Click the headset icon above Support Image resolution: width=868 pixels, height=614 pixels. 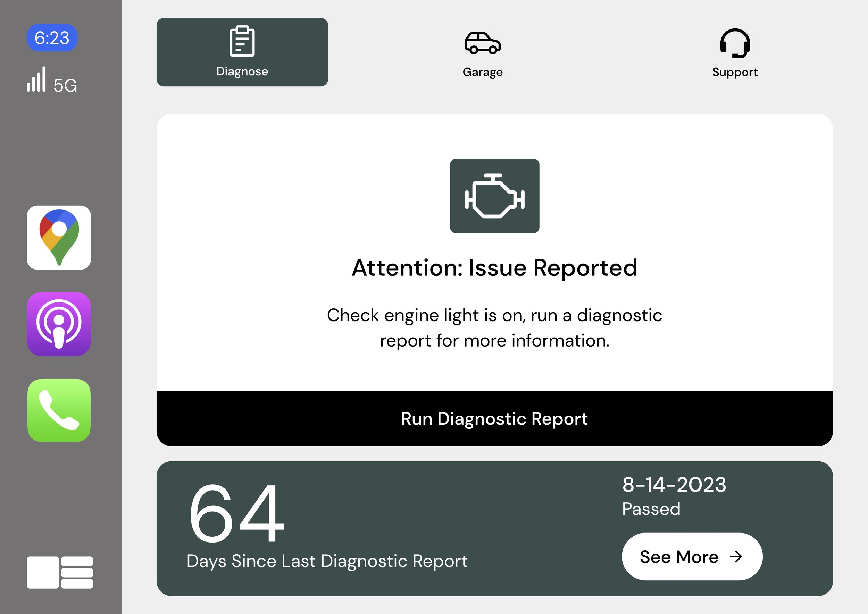pyautogui.click(x=735, y=43)
